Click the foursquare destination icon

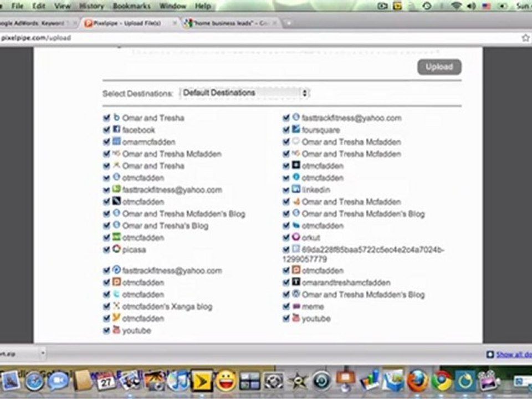(296, 129)
